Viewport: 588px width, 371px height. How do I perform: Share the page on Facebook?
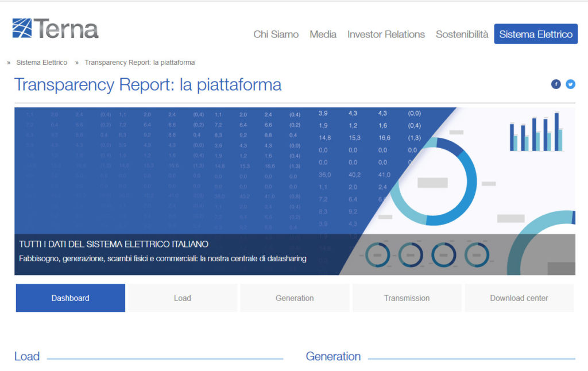coord(556,84)
